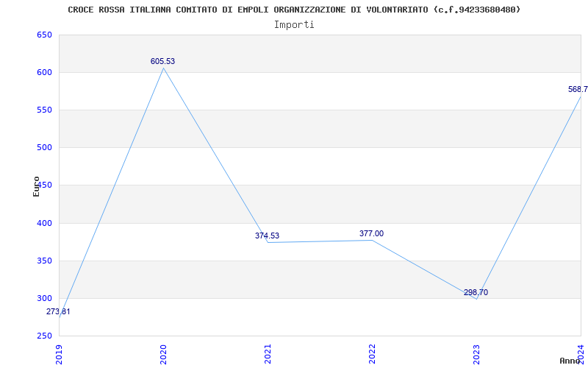Select the Importi subtitle text

[x=294, y=25]
